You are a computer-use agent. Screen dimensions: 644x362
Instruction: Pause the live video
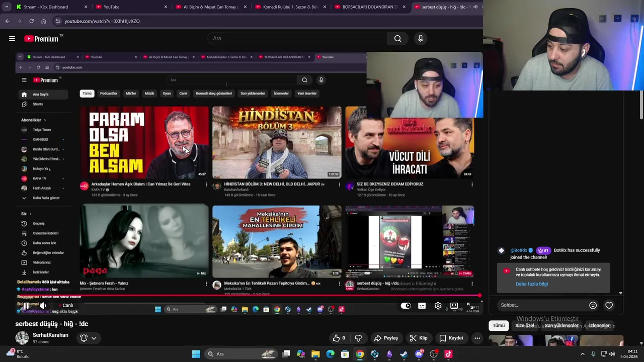[x=25, y=306]
